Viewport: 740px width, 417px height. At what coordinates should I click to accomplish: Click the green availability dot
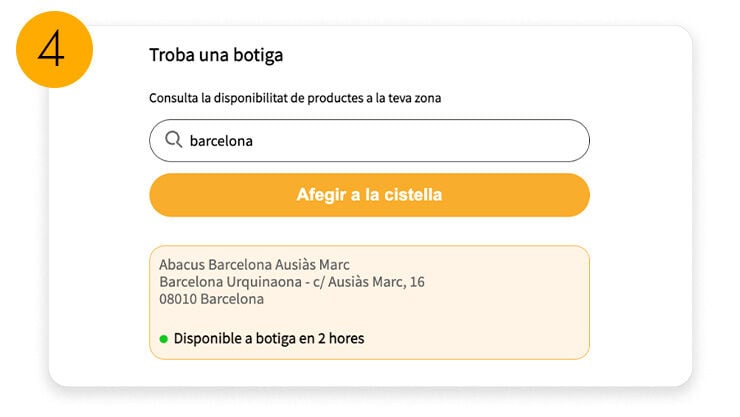163,339
